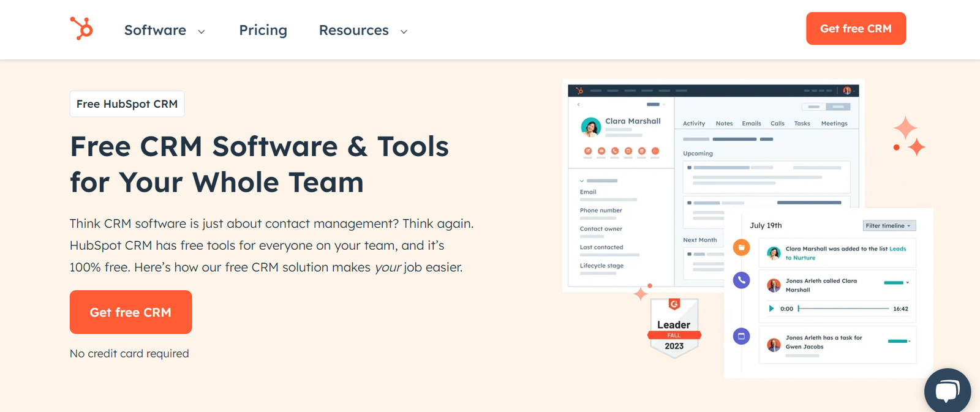Click Get free CRM in the header

856,29
